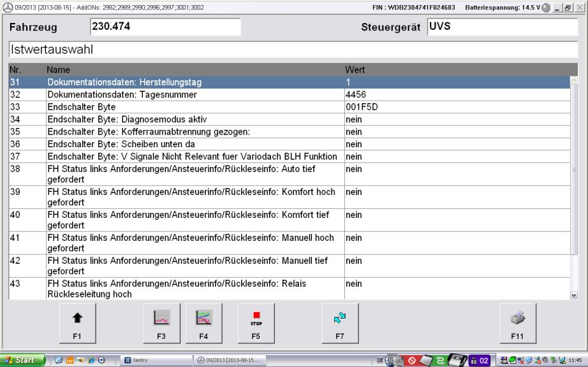This screenshot has width=588, height=367.
Task: Select row 41 Manuell hoch gefordert
Action: point(289,243)
